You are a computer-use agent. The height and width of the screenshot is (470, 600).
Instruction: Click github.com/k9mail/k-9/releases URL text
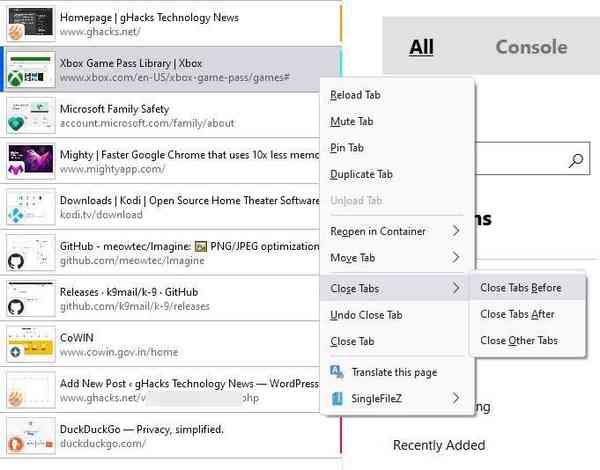[135, 306]
